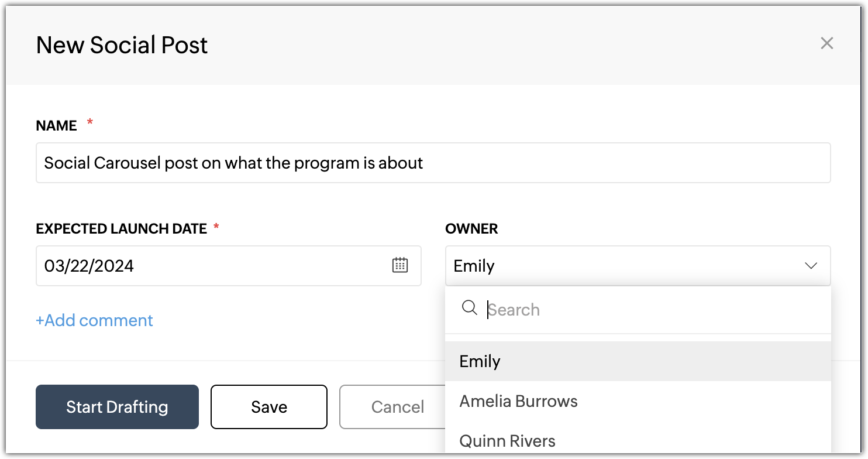Click the EXPECTED LAUNCH DATE label
The width and height of the screenshot is (868, 459).
[121, 228]
